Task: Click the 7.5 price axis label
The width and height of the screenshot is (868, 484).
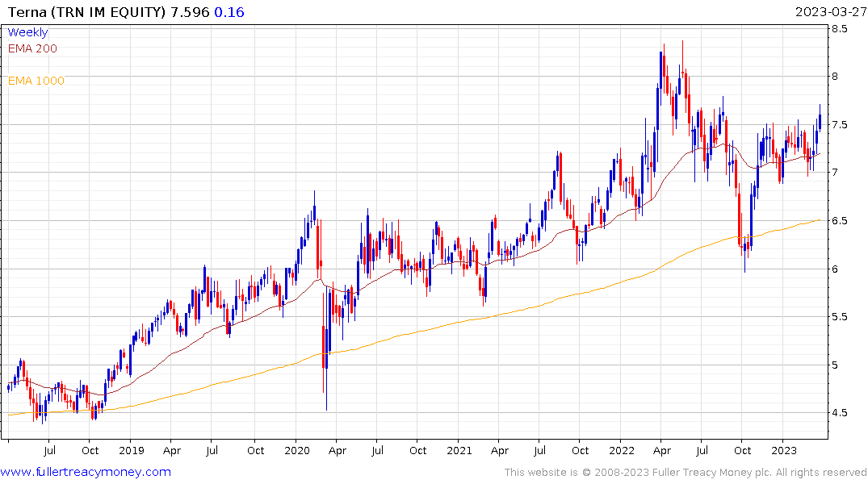Action: [x=840, y=124]
